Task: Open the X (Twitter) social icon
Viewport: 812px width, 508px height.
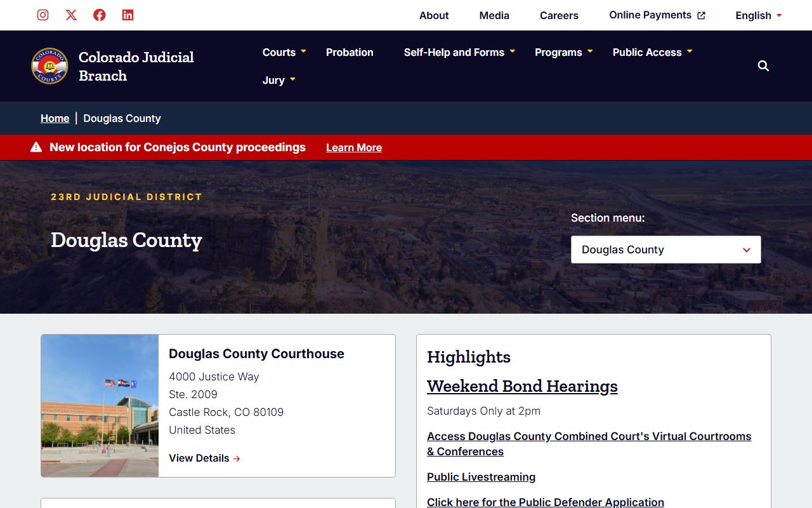Action: [x=71, y=15]
